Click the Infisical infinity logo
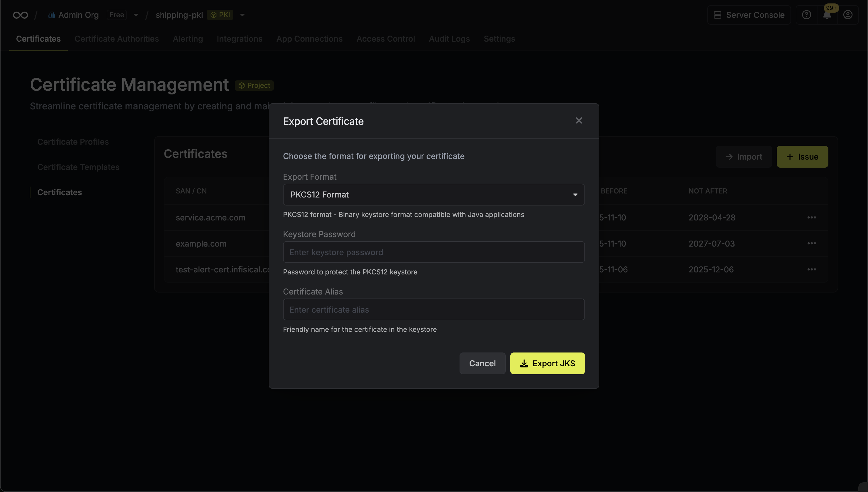Image resolution: width=868 pixels, height=492 pixels. coord(20,15)
